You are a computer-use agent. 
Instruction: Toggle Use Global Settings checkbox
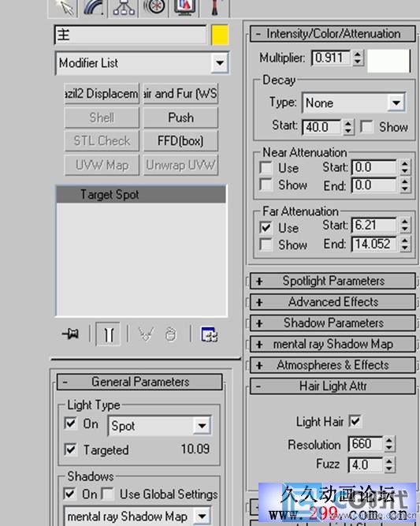click(x=108, y=494)
